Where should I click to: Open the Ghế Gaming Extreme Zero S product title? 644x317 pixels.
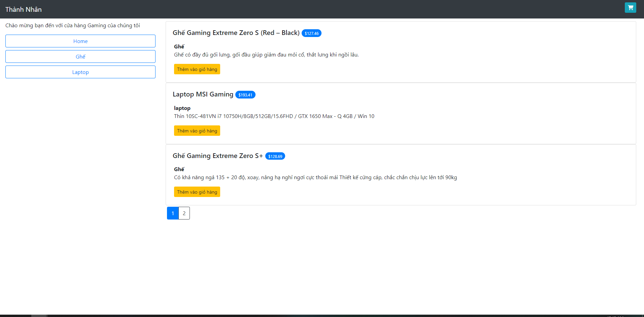[x=236, y=33]
